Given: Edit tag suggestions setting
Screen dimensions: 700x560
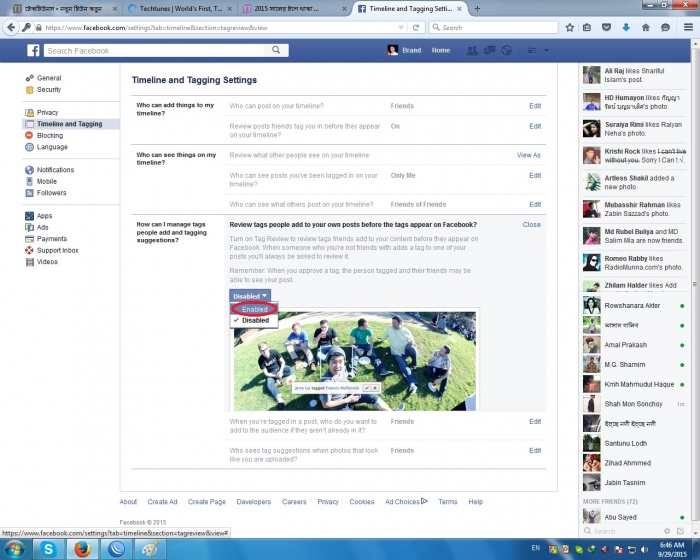Looking at the screenshot, I should [535, 451].
